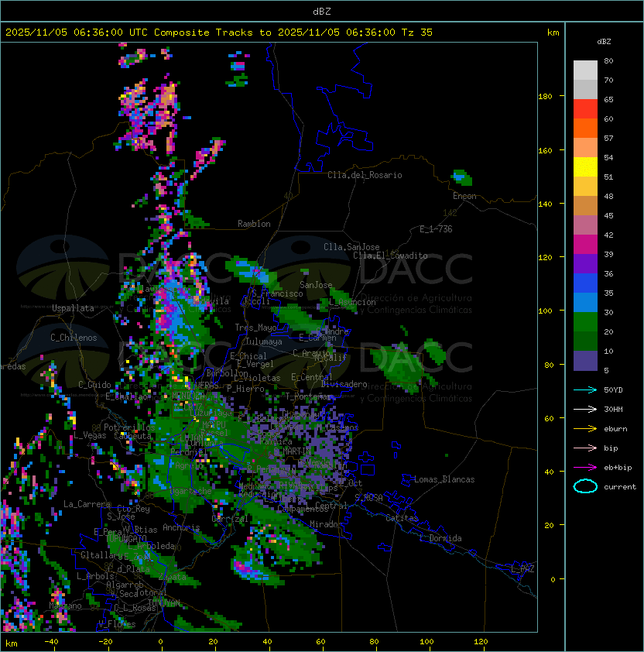Image resolution: width=644 pixels, height=652 pixels.
Task: Pick the orange swatch above 57 in legend
Action: [x=585, y=128]
